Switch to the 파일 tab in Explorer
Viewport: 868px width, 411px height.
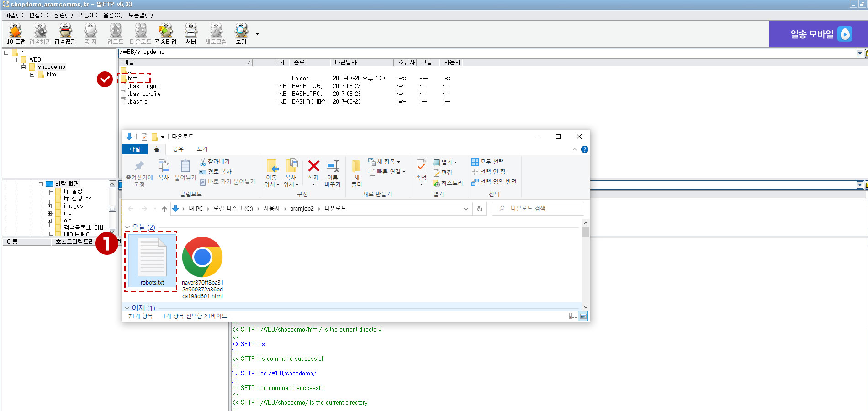point(135,149)
